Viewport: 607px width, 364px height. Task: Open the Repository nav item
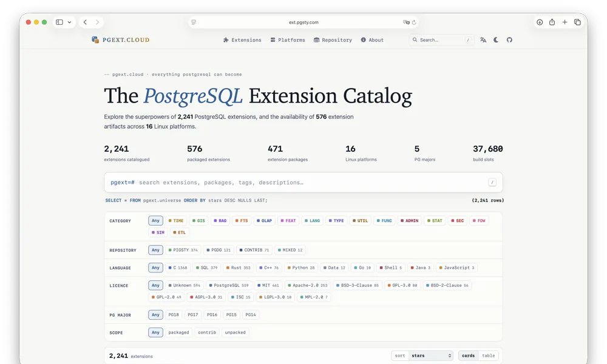[x=333, y=40]
